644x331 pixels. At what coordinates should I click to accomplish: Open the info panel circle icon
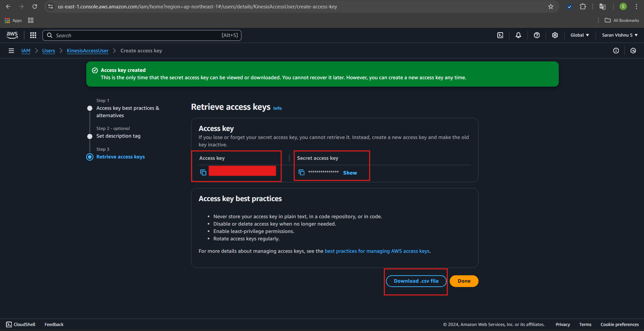pyautogui.click(x=616, y=51)
